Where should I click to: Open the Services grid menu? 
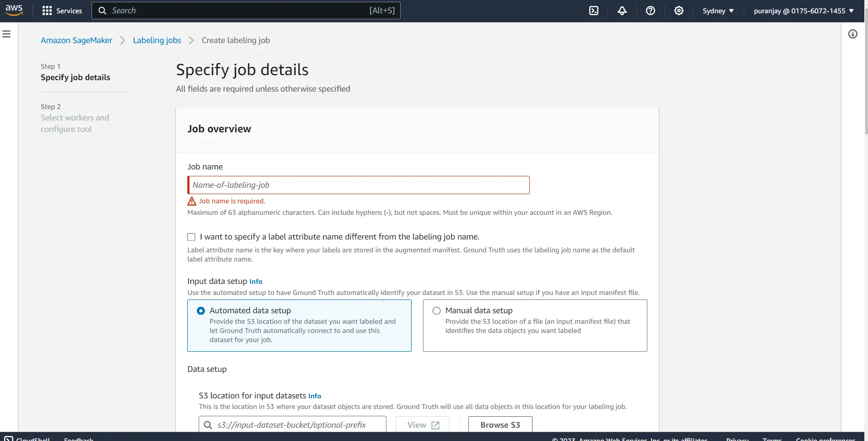click(62, 11)
